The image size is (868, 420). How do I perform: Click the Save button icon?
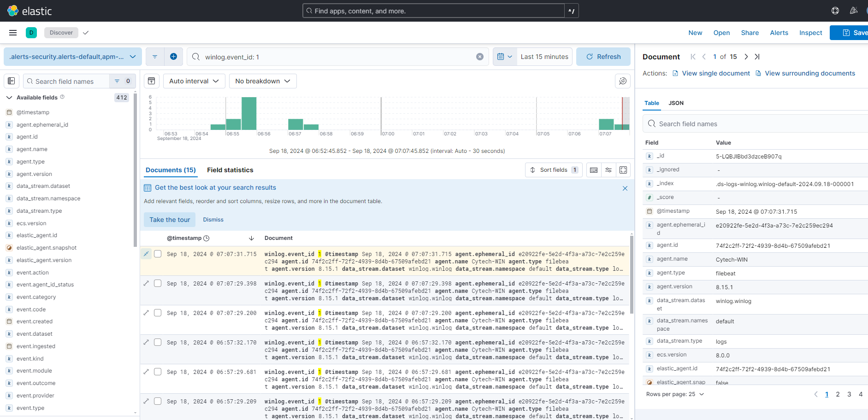coord(846,33)
